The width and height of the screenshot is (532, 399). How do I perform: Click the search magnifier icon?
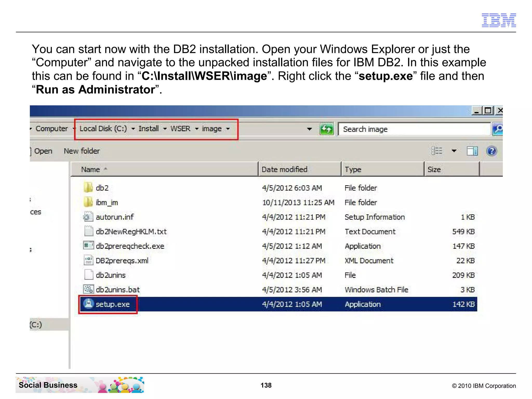(x=497, y=129)
